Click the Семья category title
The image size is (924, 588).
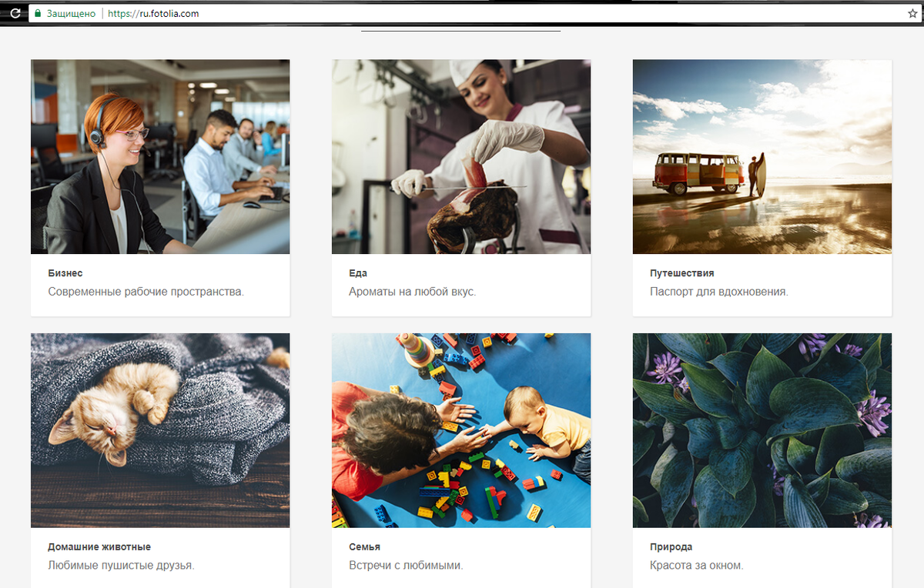pos(364,547)
